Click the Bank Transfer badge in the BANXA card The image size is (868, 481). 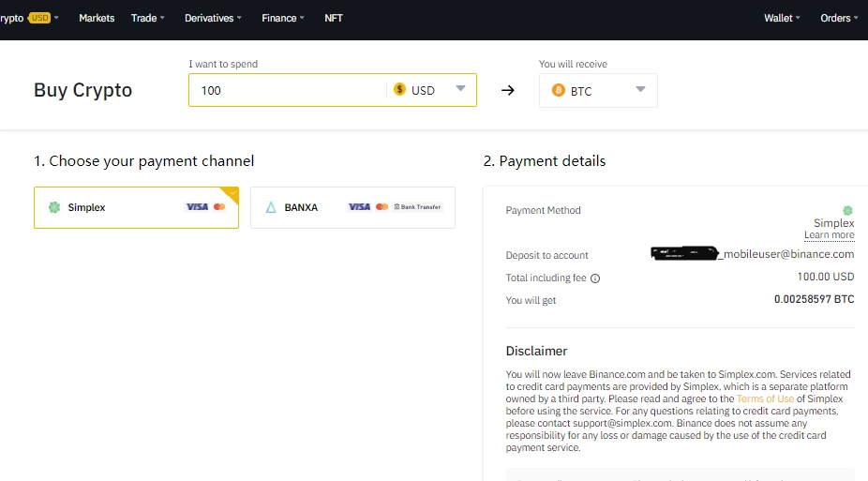point(417,207)
